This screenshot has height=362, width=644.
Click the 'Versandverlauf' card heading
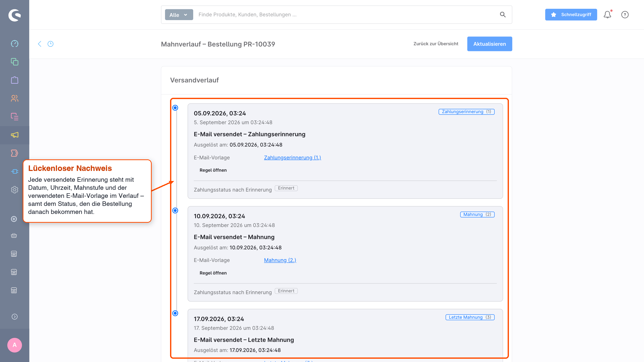point(194,80)
